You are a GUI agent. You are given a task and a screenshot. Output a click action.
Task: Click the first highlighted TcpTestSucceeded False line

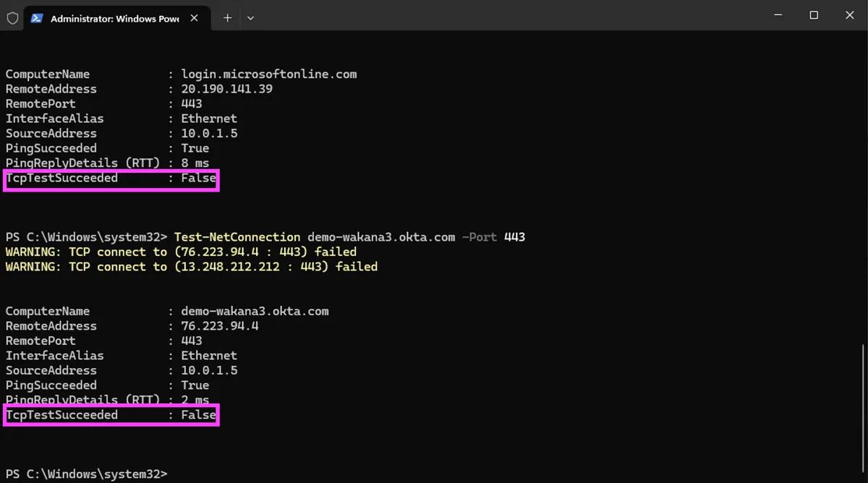pyautogui.click(x=111, y=178)
